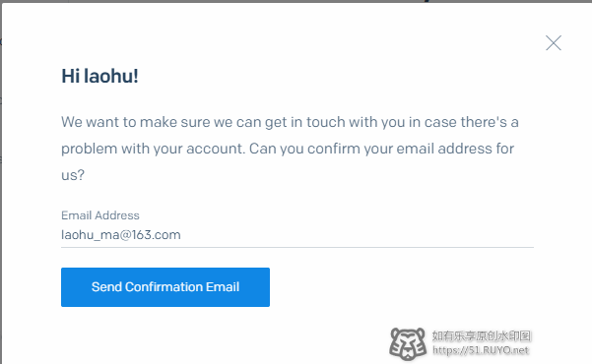Click the 如有乐享原创水印图 watermark text
Viewport: 592px width, 364px height.
(482, 335)
